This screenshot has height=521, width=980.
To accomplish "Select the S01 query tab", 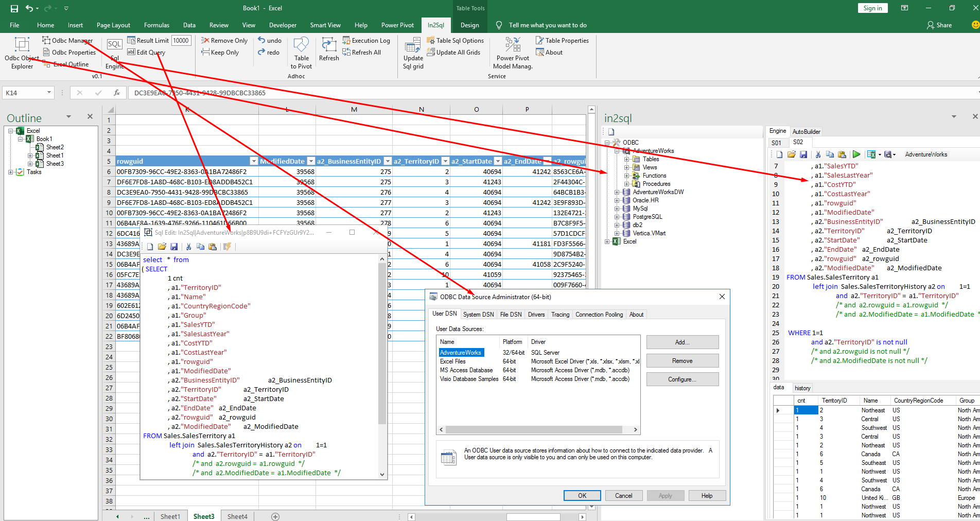I will click(x=776, y=143).
